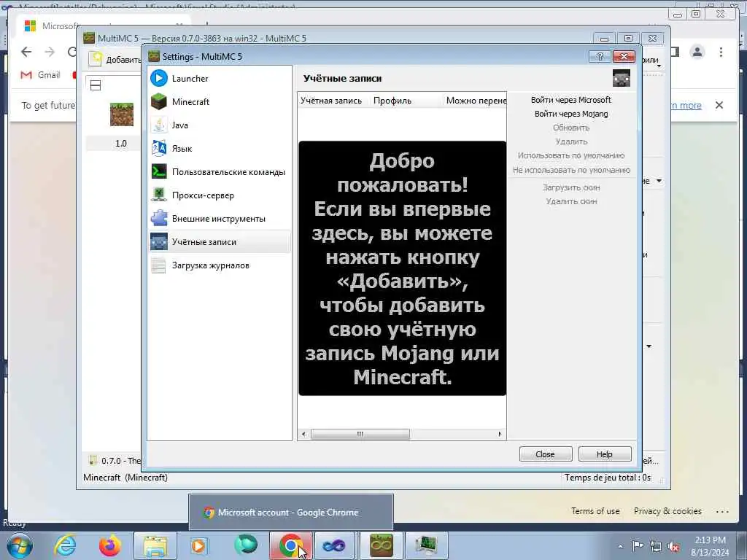Open the Privacy & cookies link
Screen dimensions: 747x560
(x=667, y=511)
